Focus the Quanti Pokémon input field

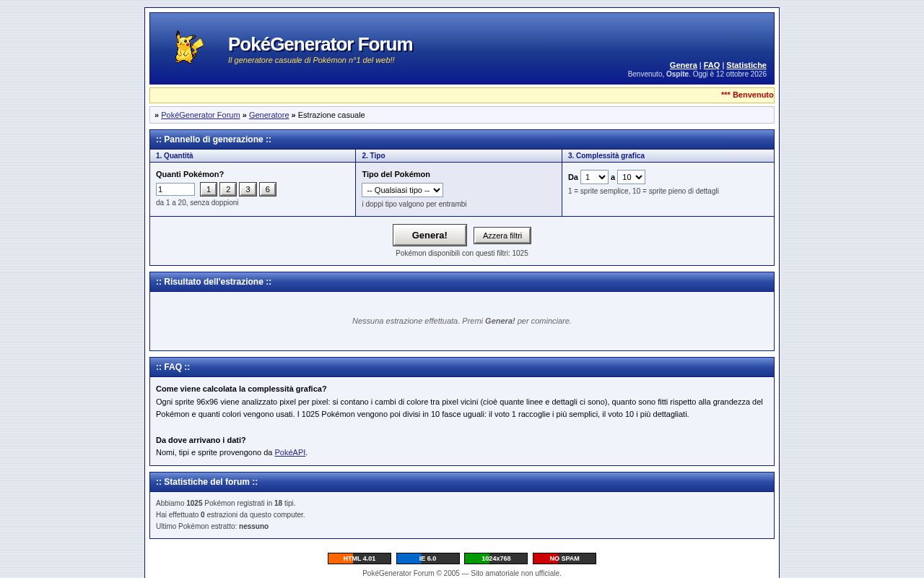pyautogui.click(x=175, y=189)
